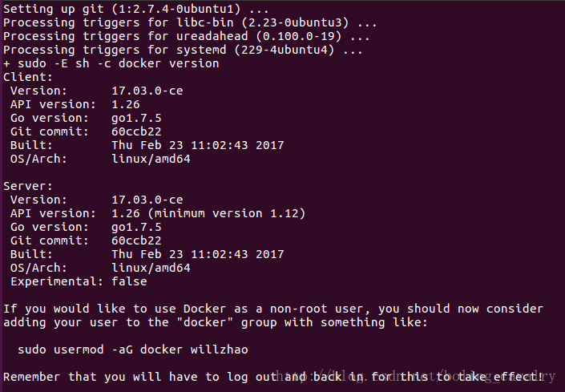
Task: Click the quoted "docker" group text
Action: pos(204,322)
